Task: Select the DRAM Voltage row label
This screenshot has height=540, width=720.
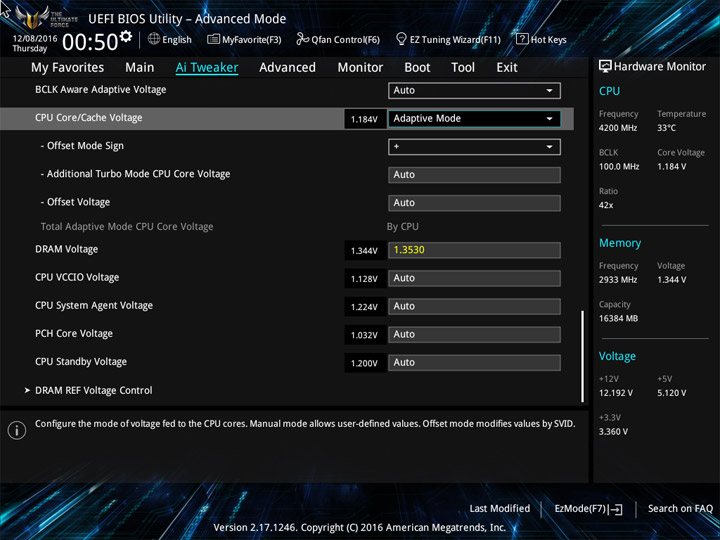Action: [67, 249]
